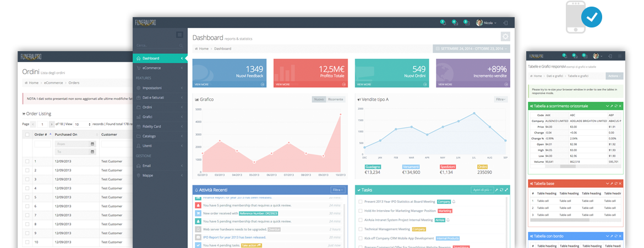Click previous page arrow in Order Listing

[33, 124]
